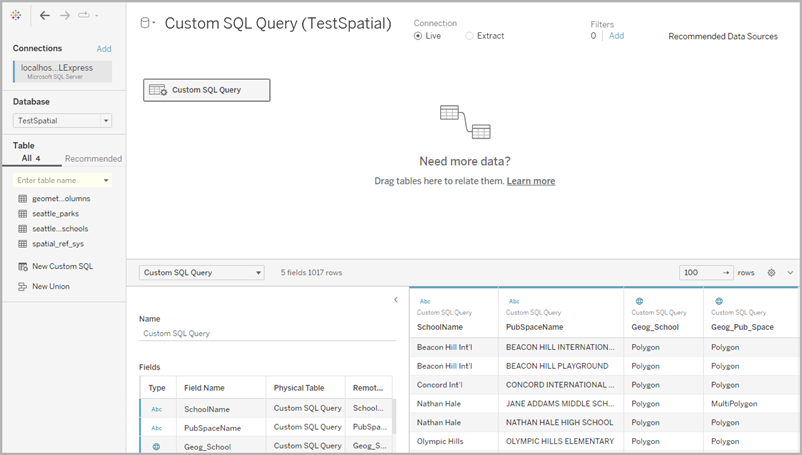The image size is (802, 455).
Task: Click the data source cylinder icon
Action: (145, 23)
